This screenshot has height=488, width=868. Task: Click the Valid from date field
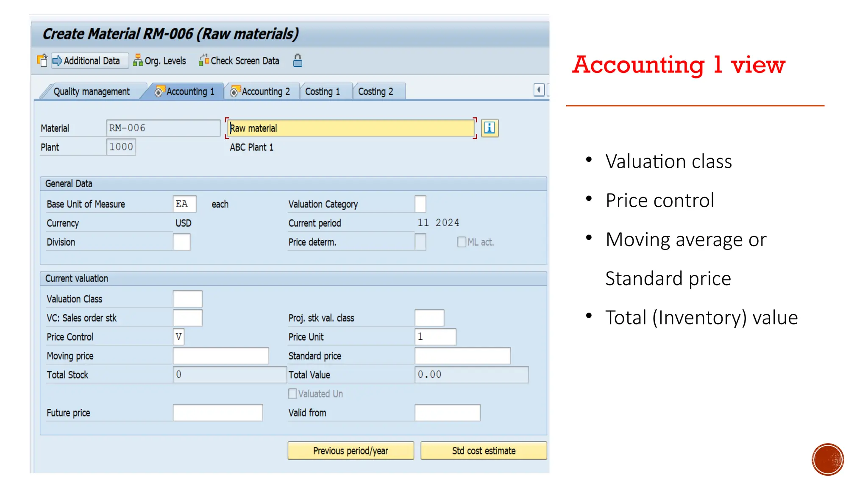coord(448,413)
